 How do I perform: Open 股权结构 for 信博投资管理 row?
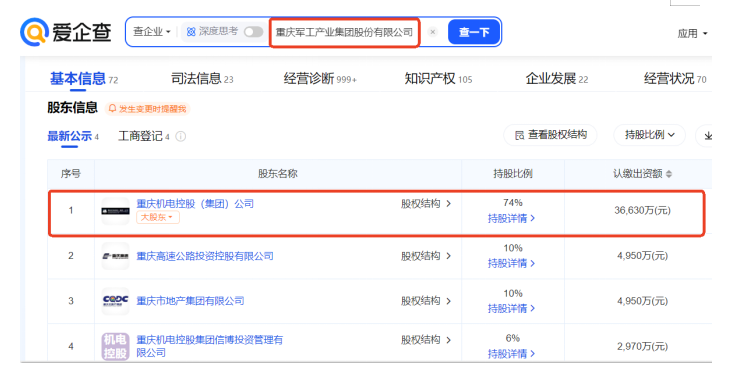(x=426, y=340)
